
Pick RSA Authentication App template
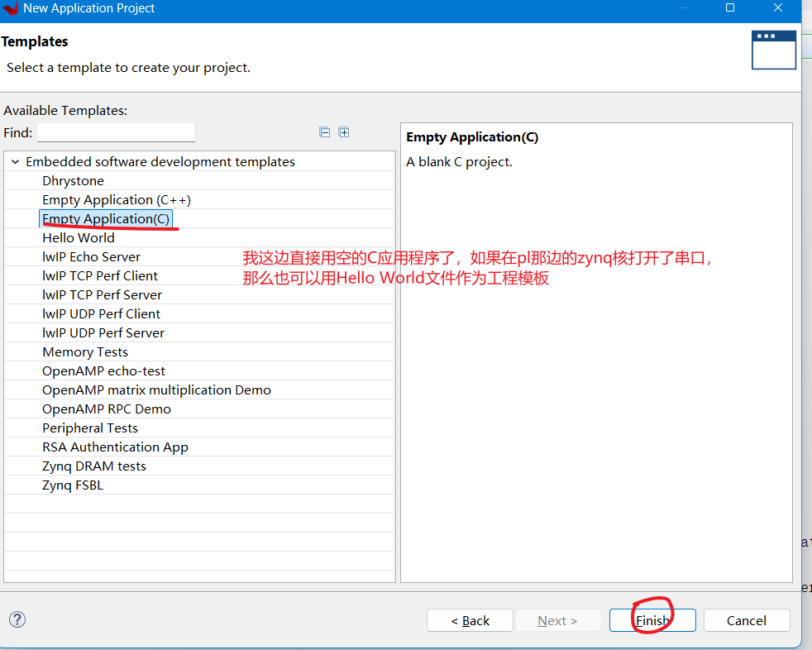coord(115,447)
